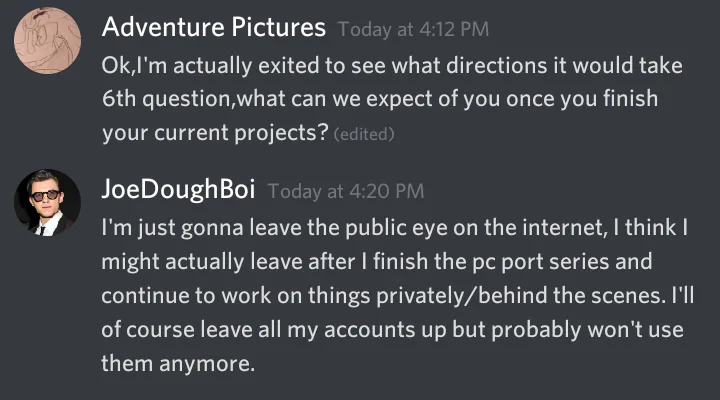
Task: Click the (edited) tag on the message
Action: pos(363,135)
